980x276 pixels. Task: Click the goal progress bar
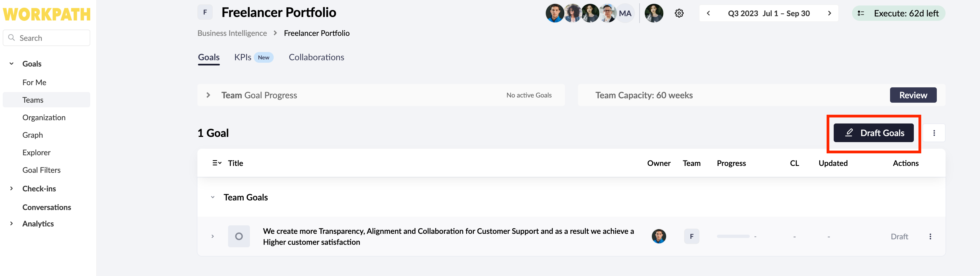coord(733,236)
